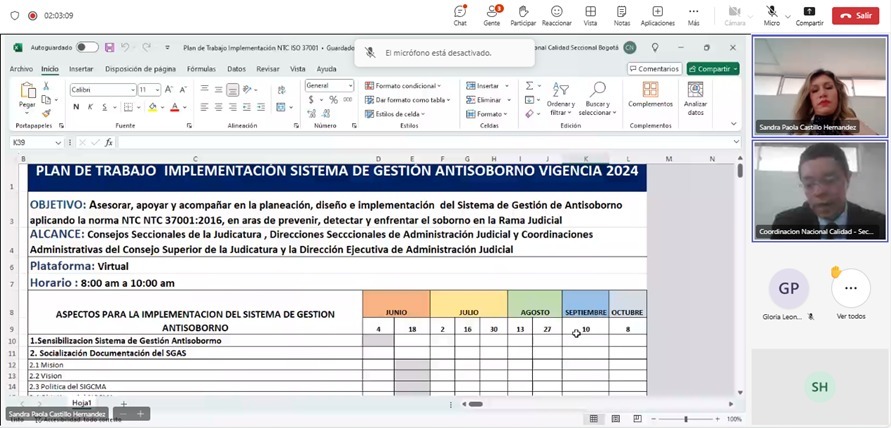Open Dar formato como tabla
The image size is (891, 428).
(407, 100)
